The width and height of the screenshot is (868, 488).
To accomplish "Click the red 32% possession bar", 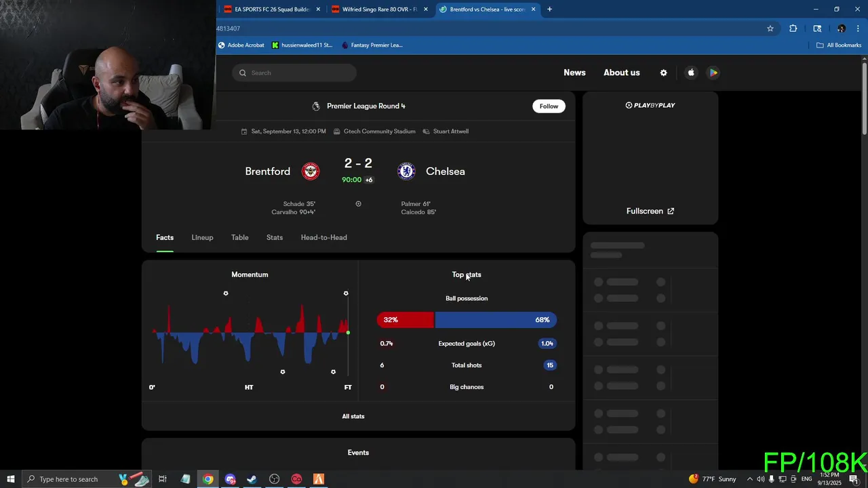I will [x=405, y=320].
